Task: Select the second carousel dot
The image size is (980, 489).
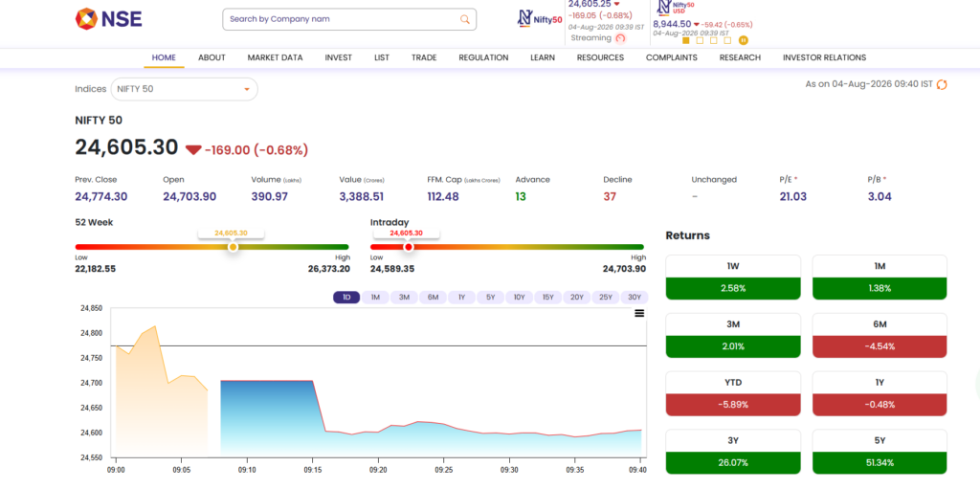Action: [700, 40]
